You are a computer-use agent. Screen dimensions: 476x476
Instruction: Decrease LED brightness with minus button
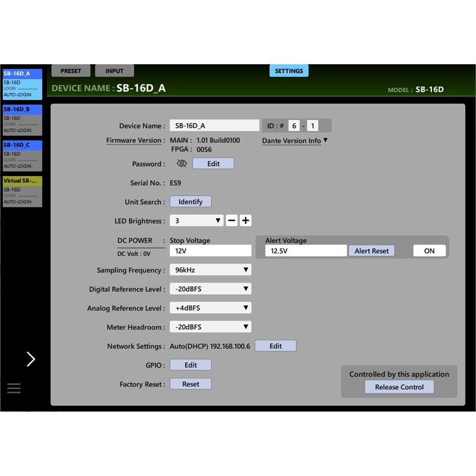(231, 220)
